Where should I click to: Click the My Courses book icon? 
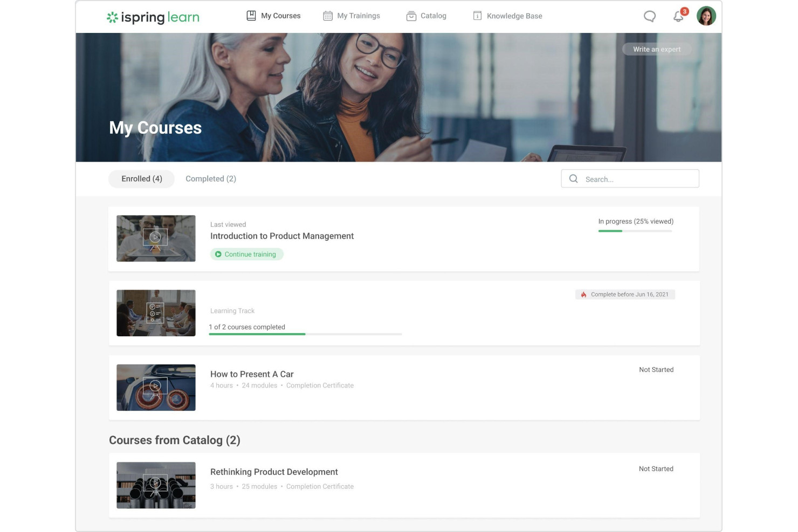[x=251, y=16]
